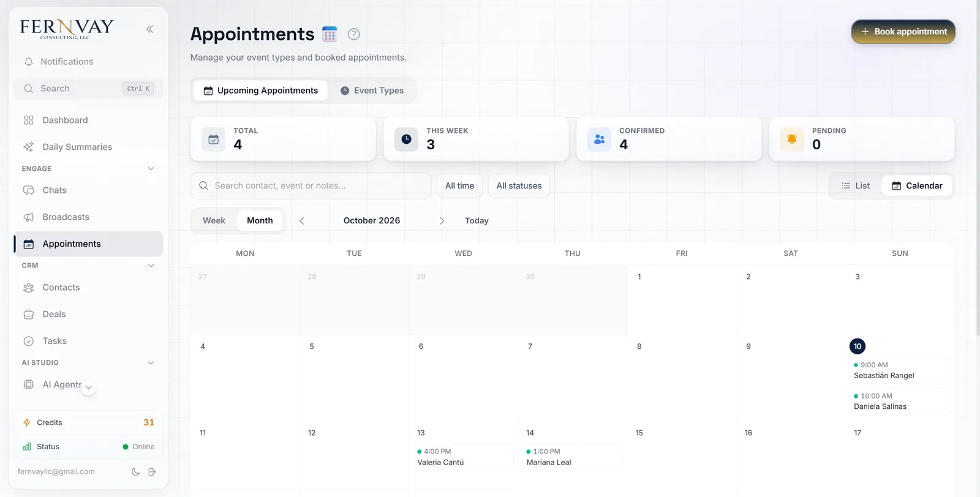The width and height of the screenshot is (980, 497).
Task: Go to previous month arrow
Action: click(302, 221)
